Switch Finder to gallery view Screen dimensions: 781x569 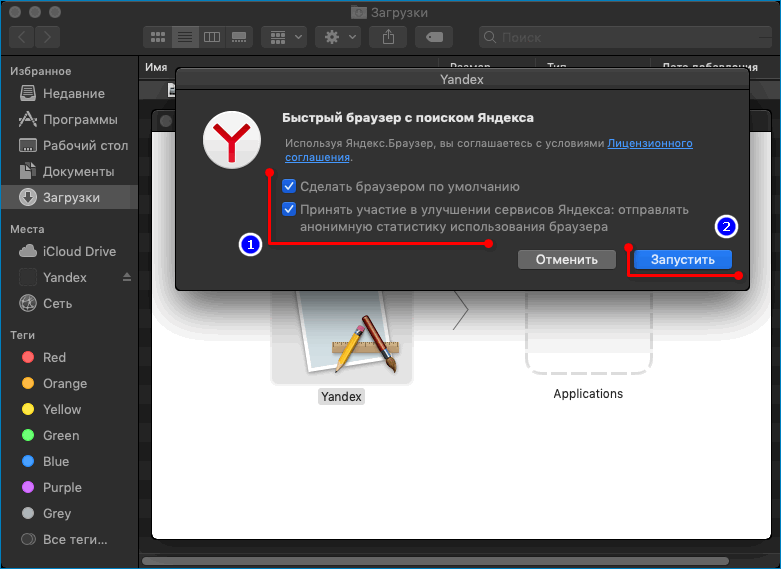pos(238,37)
